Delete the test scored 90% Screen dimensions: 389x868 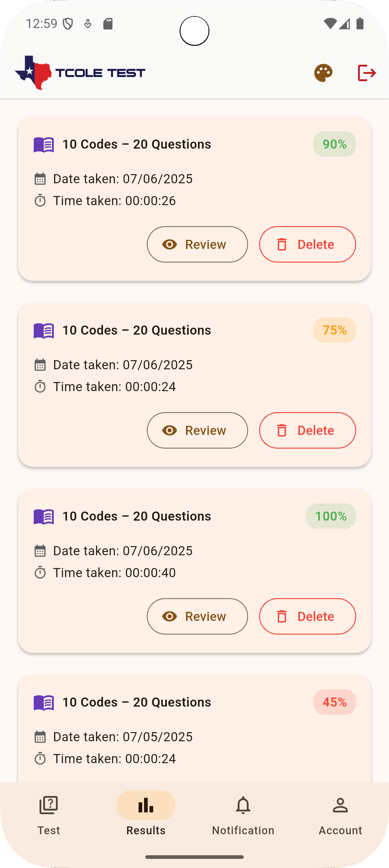pos(307,244)
